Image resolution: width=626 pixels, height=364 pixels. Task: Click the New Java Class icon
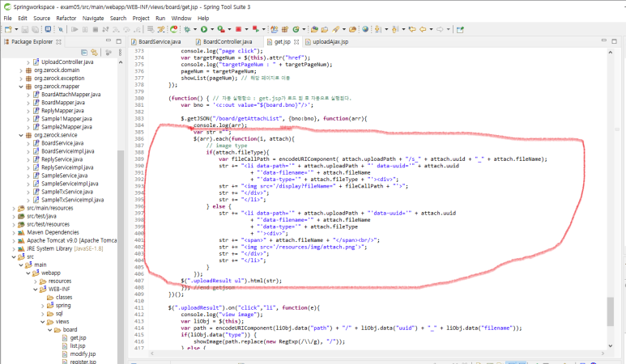(x=296, y=29)
